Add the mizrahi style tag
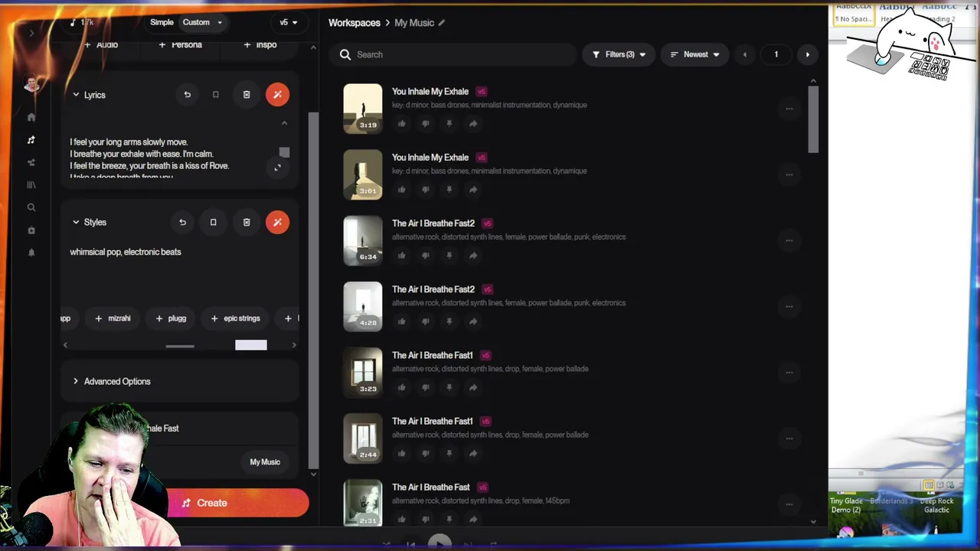 coord(113,318)
